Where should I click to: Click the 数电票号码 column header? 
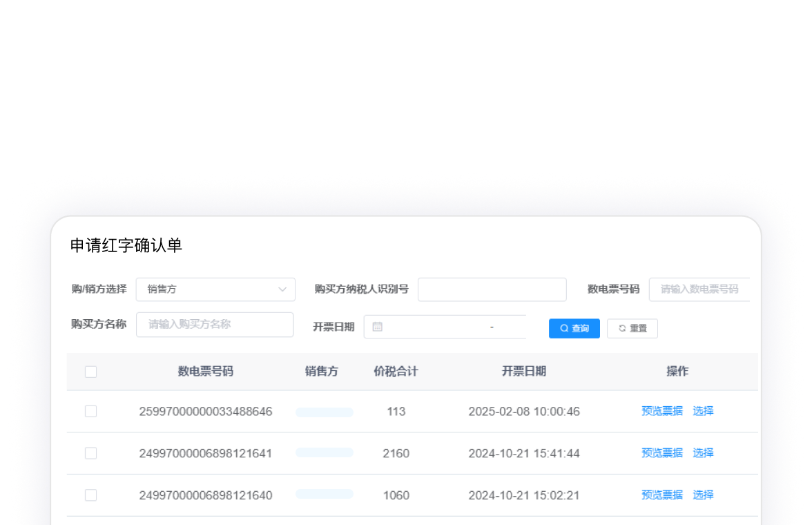pos(206,371)
